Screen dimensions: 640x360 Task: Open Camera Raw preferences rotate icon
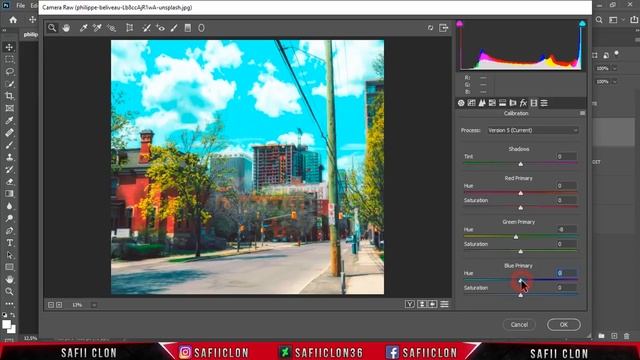[x=430, y=28]
